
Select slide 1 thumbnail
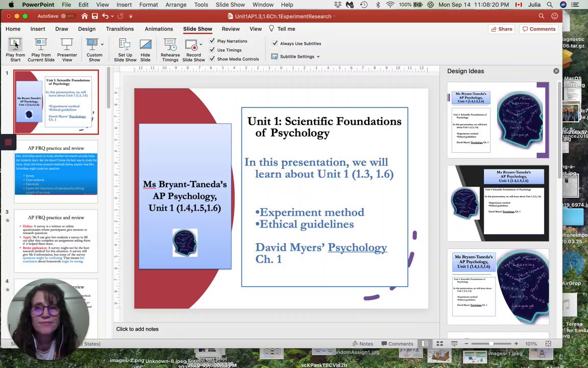click(x=56, y=102)
